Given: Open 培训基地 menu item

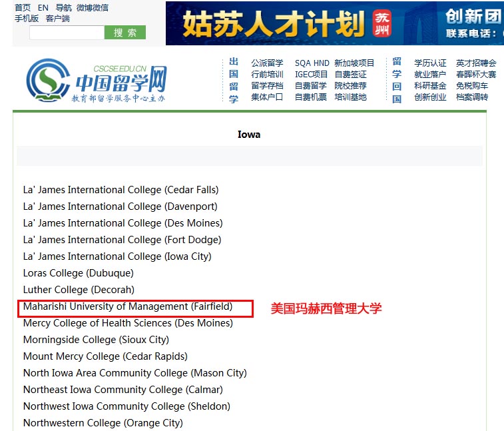Looking at the screenshot, I should [350, 97].
